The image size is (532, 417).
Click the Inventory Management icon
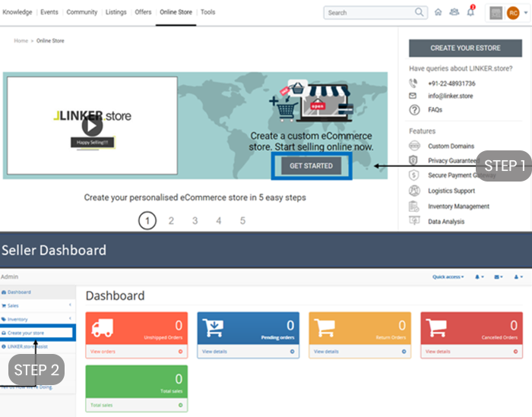(x=414, y=206)
